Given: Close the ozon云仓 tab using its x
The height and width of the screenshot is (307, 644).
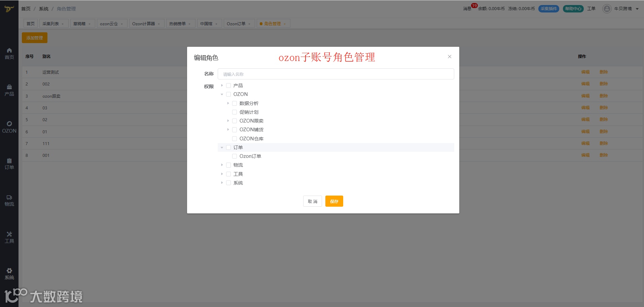Looking at the screenshot, I should coord(122,24).
